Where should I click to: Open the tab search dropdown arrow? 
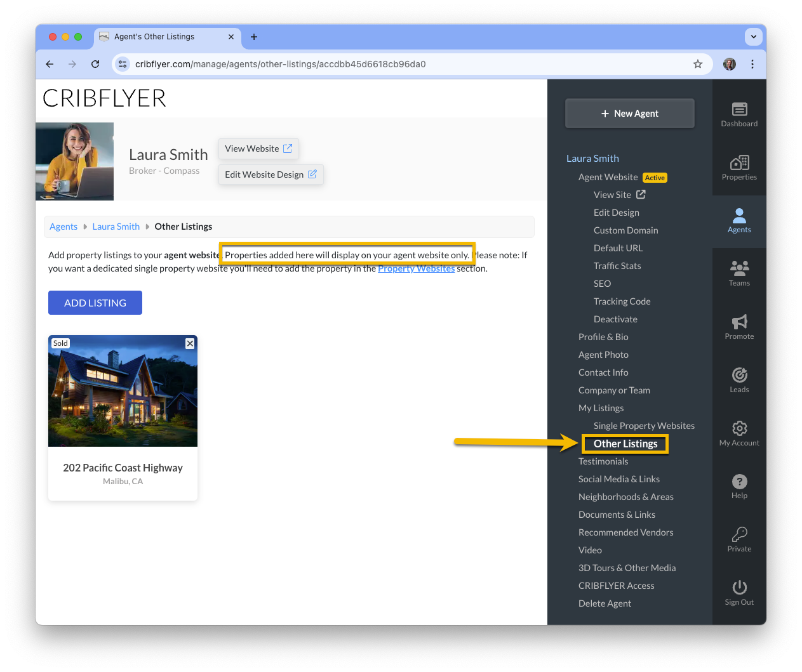(x=754, y=37)
